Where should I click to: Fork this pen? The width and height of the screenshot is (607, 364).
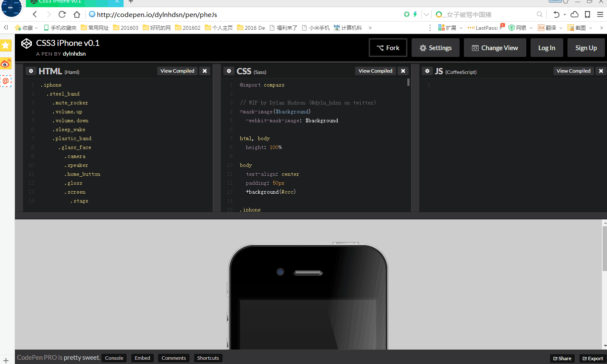388,48
